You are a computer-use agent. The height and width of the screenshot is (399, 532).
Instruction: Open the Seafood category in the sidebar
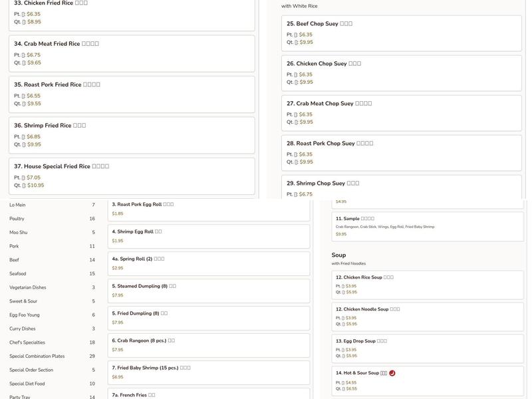pos(18,274)
